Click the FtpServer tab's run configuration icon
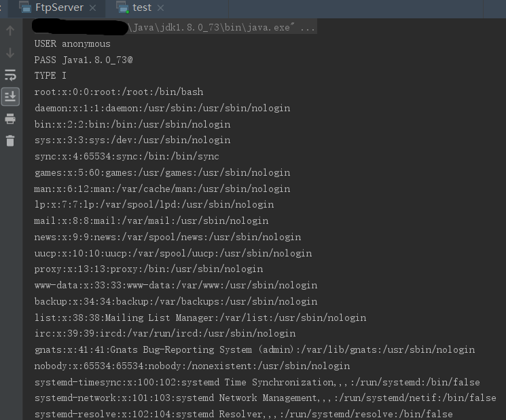The image size is (506, 420). [25, 7]
